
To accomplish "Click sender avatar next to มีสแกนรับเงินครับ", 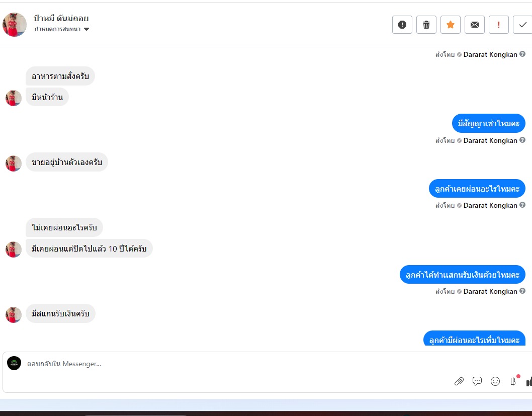I will [x=14, y=315].
